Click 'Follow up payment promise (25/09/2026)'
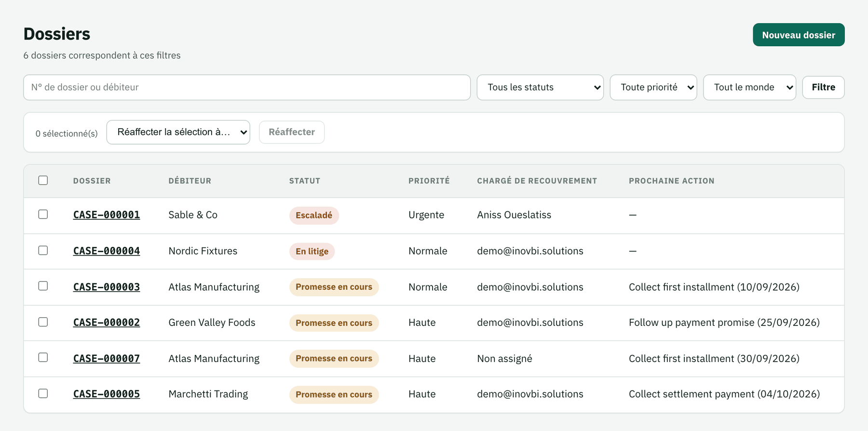Viewport: 868px width, 431px height. pyautogui.click(x=724, y=323)
